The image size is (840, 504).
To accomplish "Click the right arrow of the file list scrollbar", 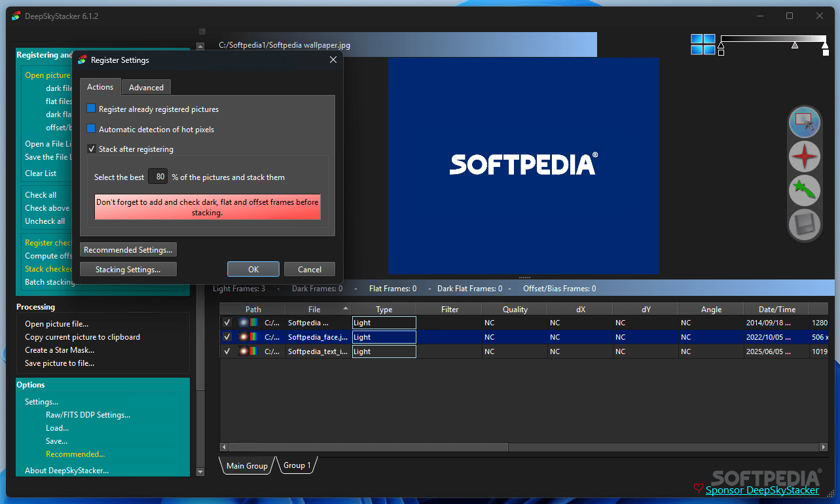I will (824, 448).
